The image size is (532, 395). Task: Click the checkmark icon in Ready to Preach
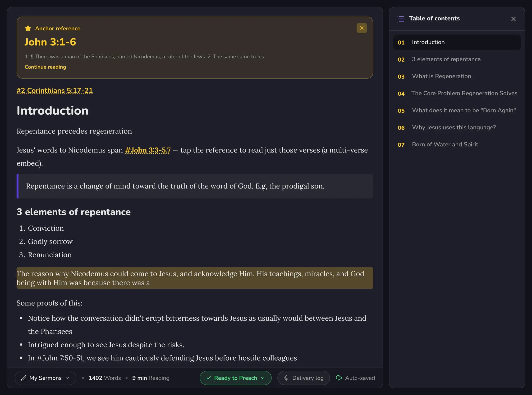(x=208, y=378)
